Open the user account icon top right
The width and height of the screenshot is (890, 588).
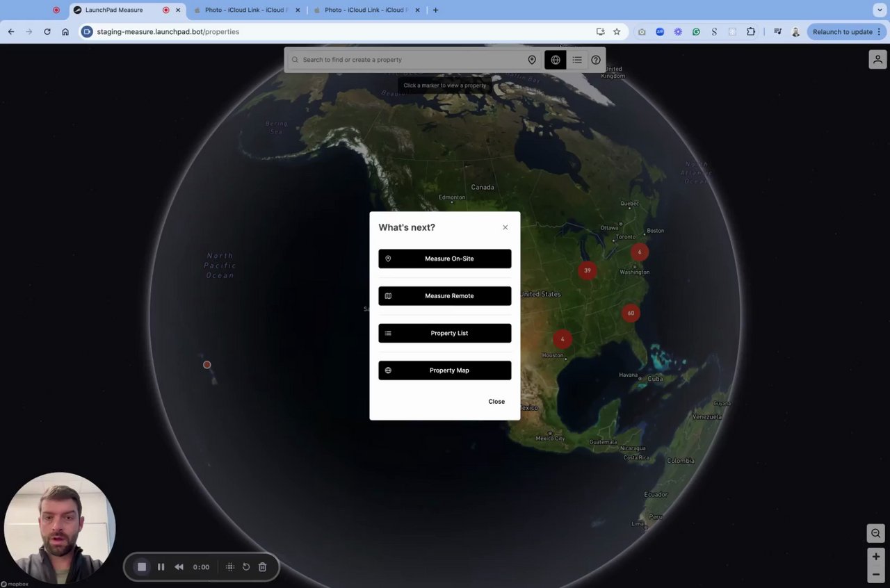877,60
